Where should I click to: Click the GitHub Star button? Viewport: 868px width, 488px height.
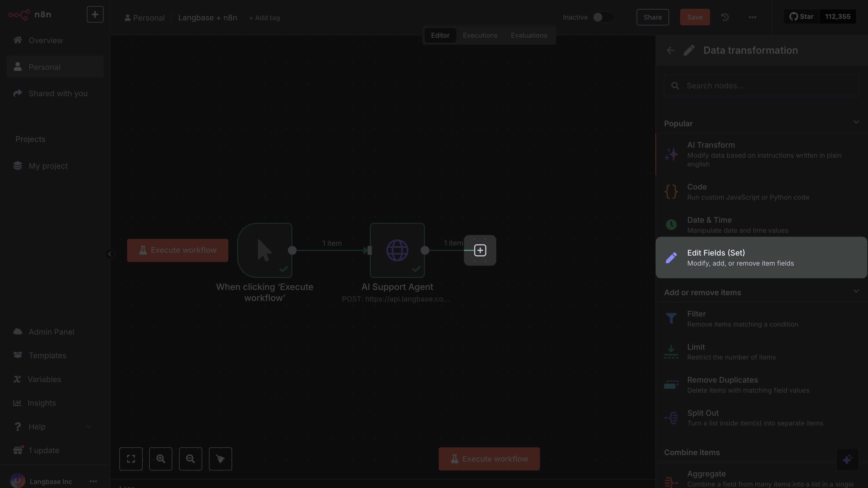(x=801, y=17)
